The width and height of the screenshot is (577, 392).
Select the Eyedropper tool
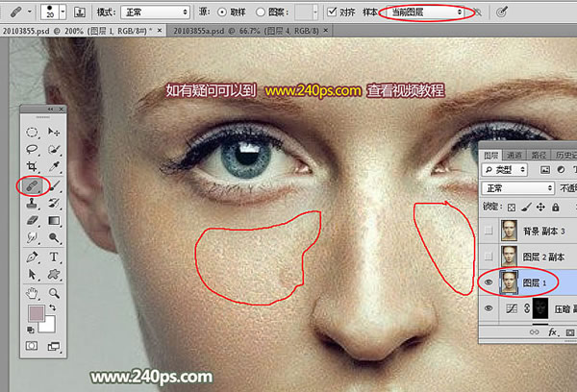pyautogui.click(x=54, y=166)
